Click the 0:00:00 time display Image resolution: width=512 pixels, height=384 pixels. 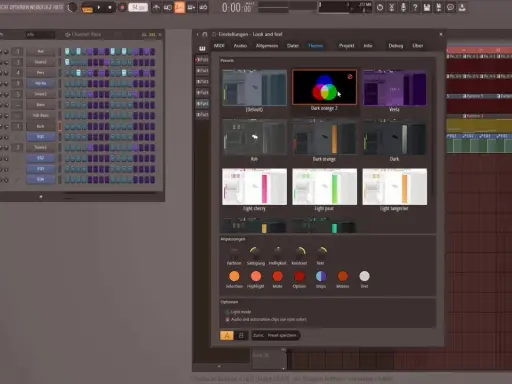click(x=237, y=7)
